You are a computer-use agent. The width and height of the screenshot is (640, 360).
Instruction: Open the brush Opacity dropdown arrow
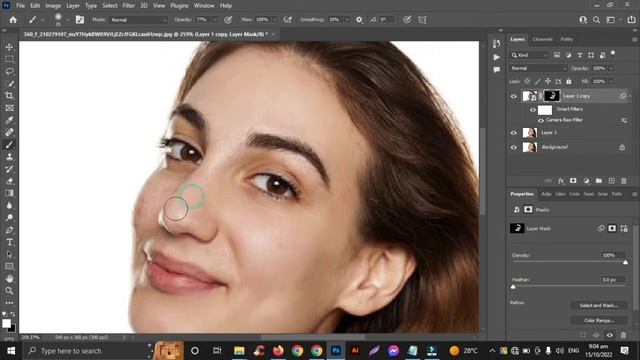215,20
